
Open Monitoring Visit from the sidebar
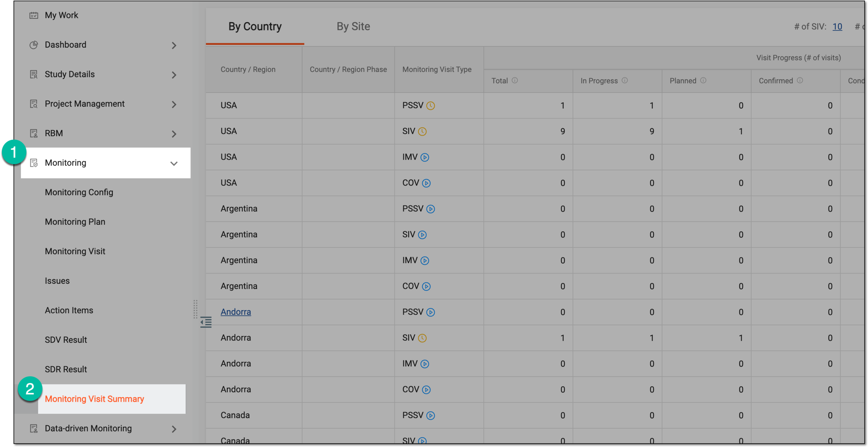pos(75,251)
